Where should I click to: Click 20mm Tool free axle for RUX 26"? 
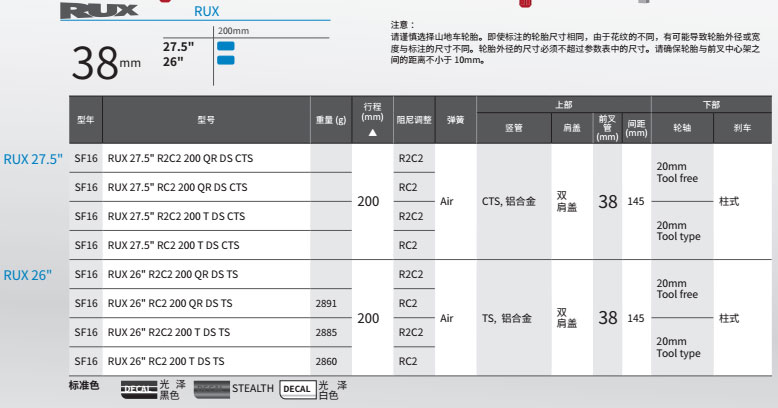(x=677, y=289)
